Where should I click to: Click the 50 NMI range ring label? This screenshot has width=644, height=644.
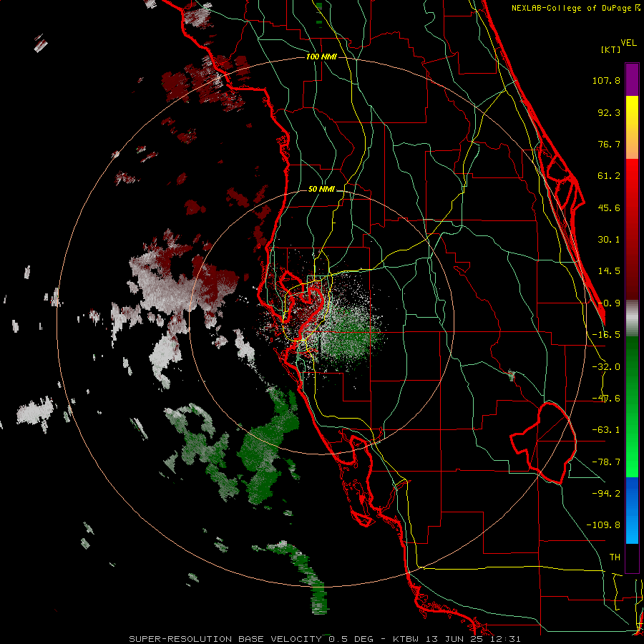click(x=321, y=190)
